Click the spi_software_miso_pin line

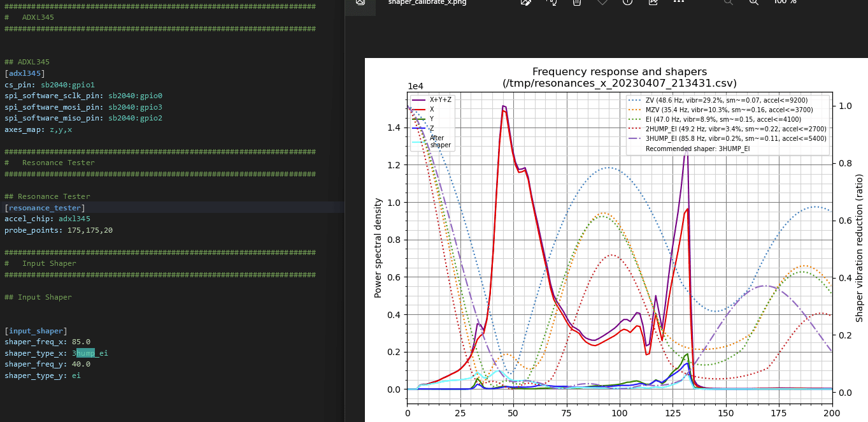point(83,118)
